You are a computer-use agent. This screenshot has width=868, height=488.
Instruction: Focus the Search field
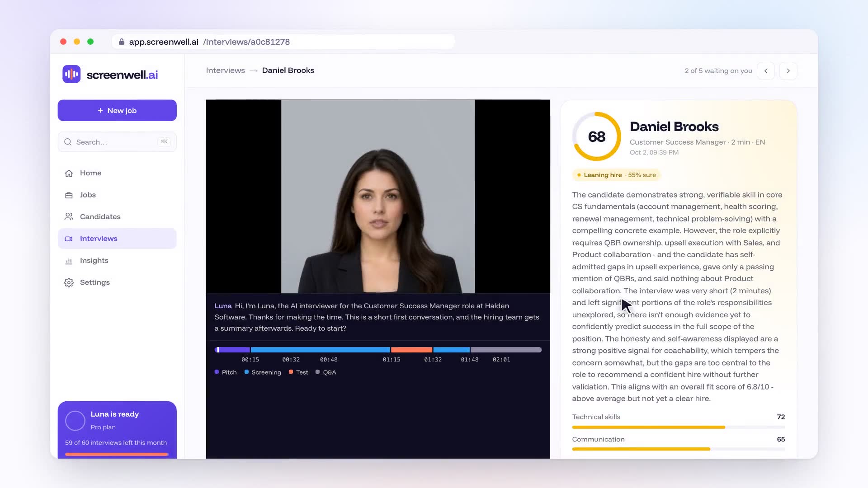(x=117, y=142)
